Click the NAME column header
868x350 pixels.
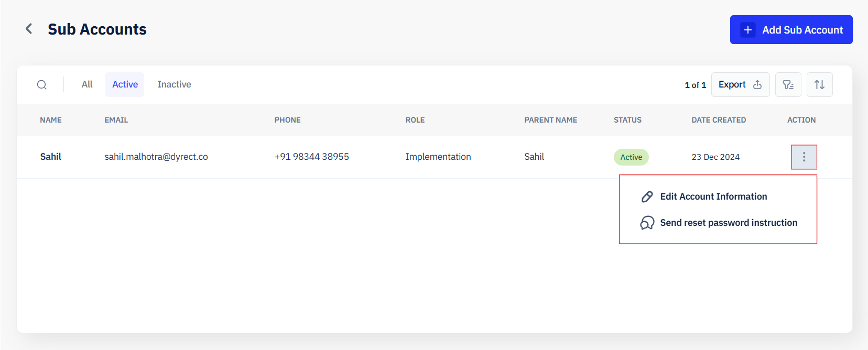pyautogui.click(x=51, y=120)
